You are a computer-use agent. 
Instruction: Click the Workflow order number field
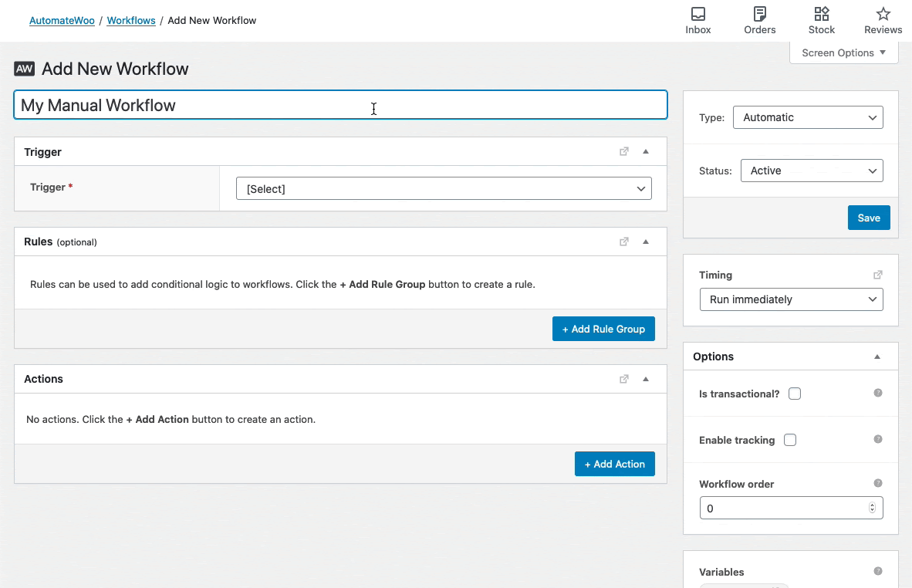[791, 508]
